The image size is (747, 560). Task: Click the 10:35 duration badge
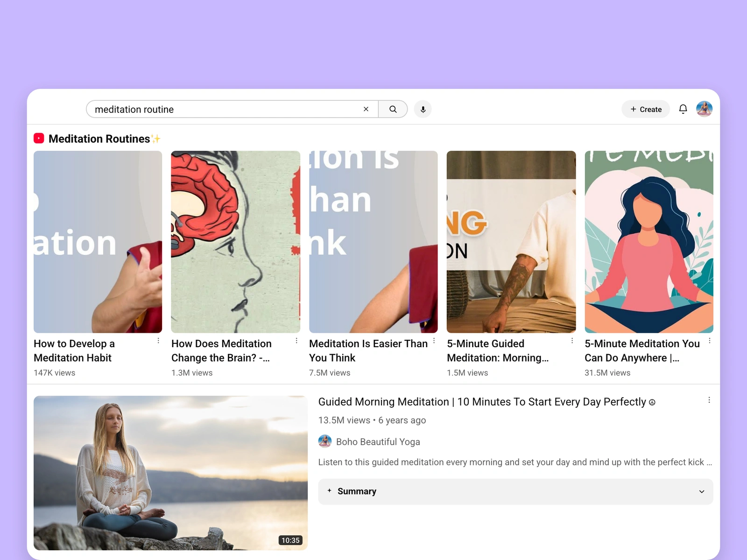(x=290, y=540)
